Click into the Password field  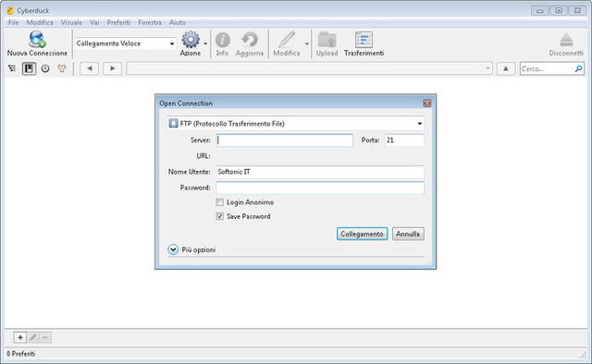[x=320, y=188]
